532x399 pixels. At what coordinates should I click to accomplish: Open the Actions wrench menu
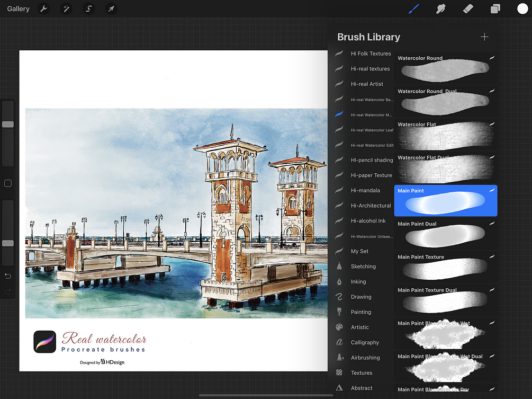[x=44, y=8]
